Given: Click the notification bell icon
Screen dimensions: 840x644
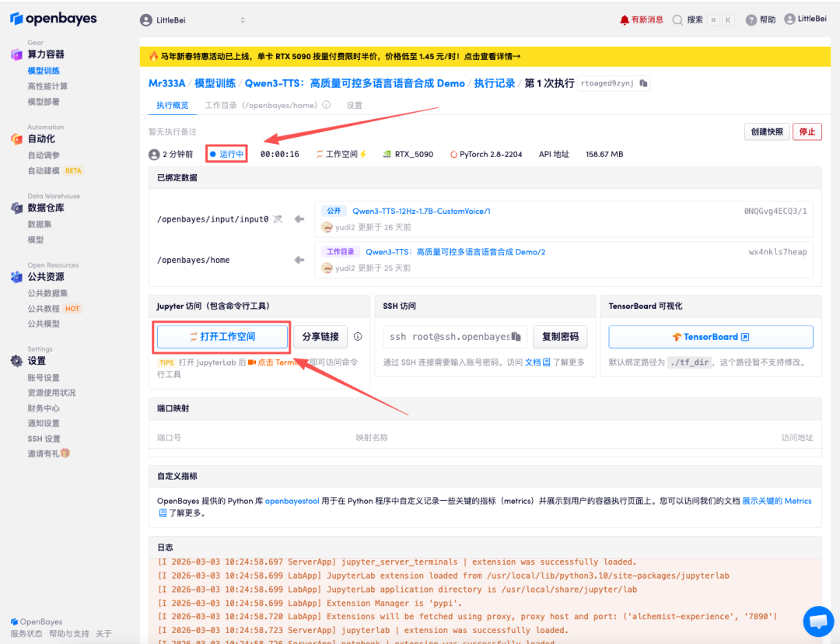Looking at the screenshot, I should click(x=624, y=19).
